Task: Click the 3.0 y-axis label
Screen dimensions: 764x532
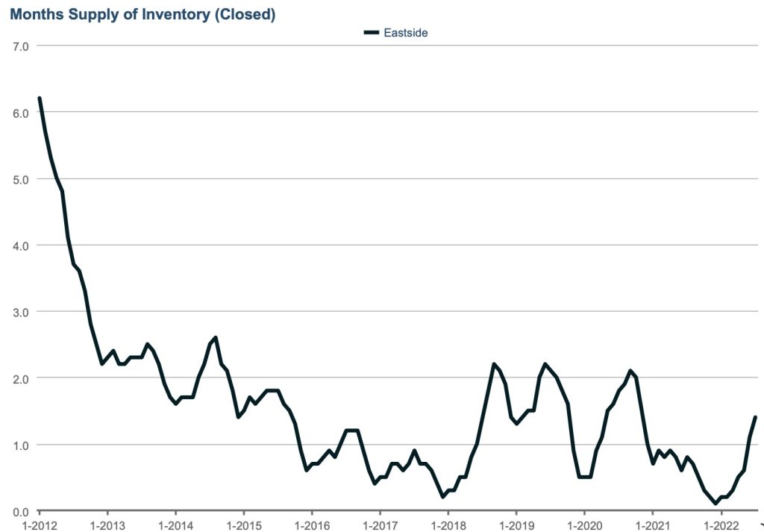Action: coord(20,312)
